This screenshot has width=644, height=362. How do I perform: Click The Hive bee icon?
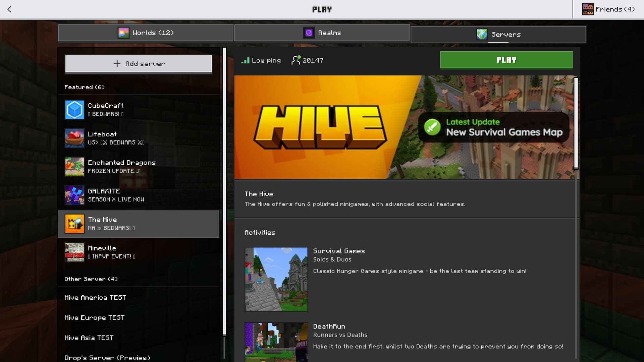74,224
